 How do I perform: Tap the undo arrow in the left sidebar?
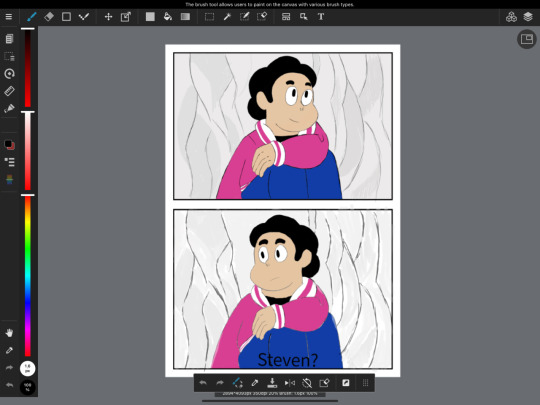(9, 385)
